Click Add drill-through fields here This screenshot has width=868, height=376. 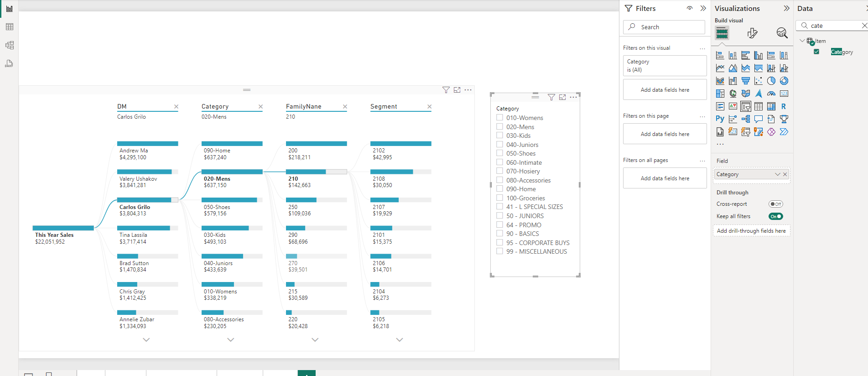(x=751, y=231)
